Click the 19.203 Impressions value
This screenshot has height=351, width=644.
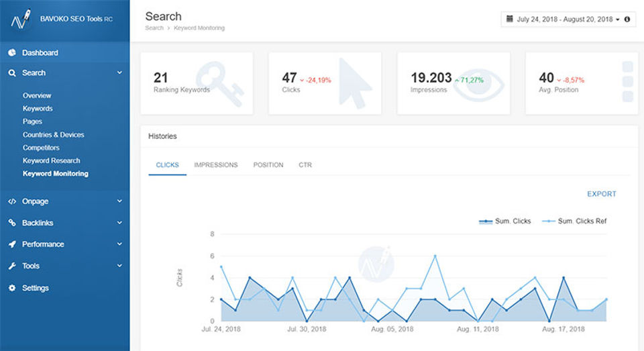pos(431,78)
